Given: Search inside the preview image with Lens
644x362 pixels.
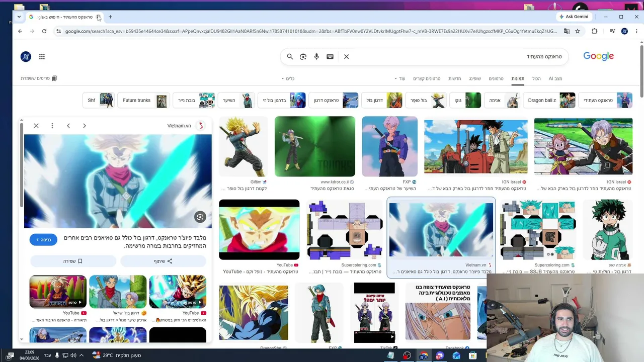Looking at the screenshot, I should tap(200, 217).
